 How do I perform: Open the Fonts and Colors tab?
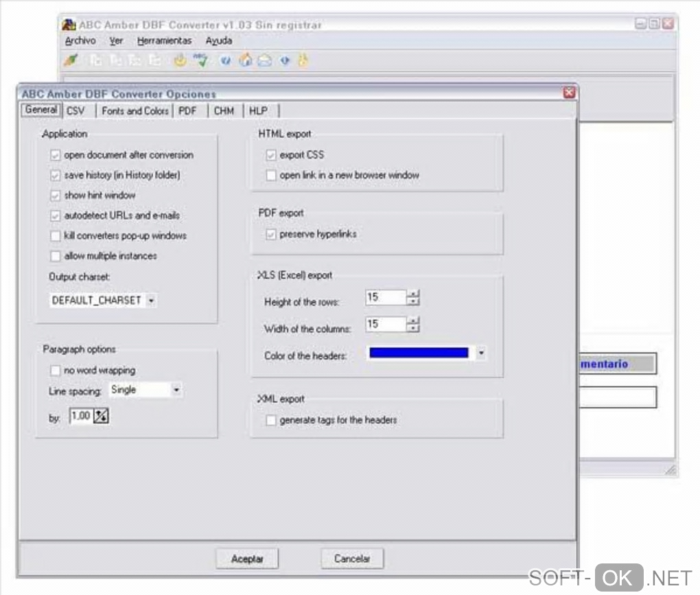(135, 110)
